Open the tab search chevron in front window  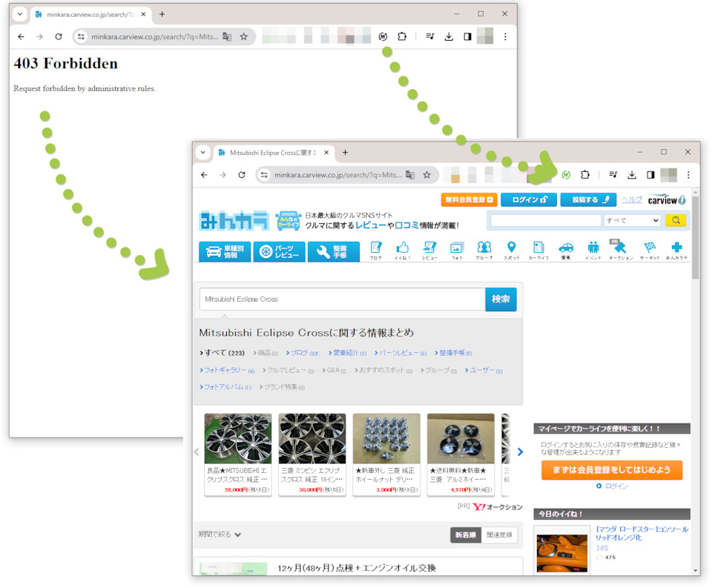[203, 153]
